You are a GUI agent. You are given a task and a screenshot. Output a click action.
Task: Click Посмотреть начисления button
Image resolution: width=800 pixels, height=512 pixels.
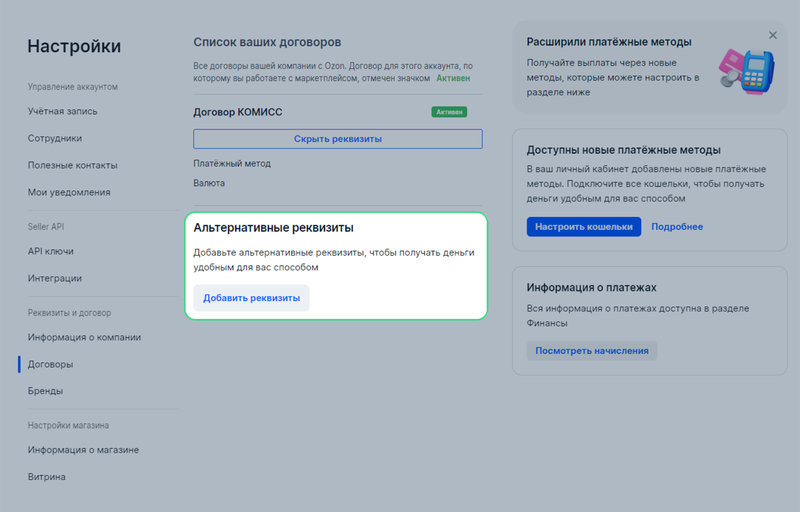click(x=592, y=350)
